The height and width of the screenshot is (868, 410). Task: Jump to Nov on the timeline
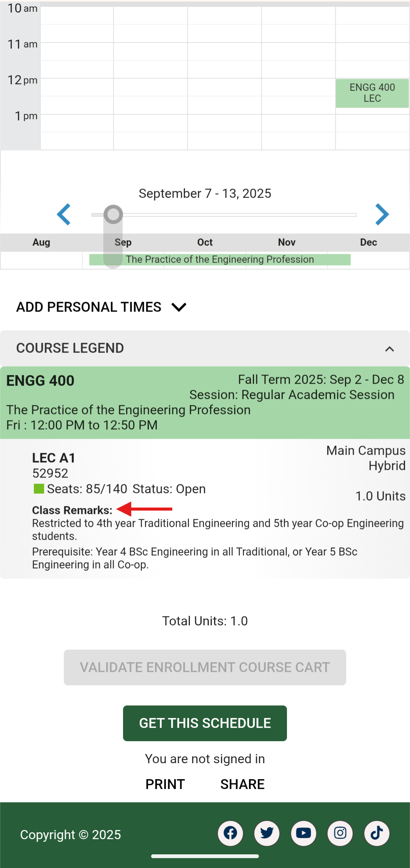pos(287,242)
